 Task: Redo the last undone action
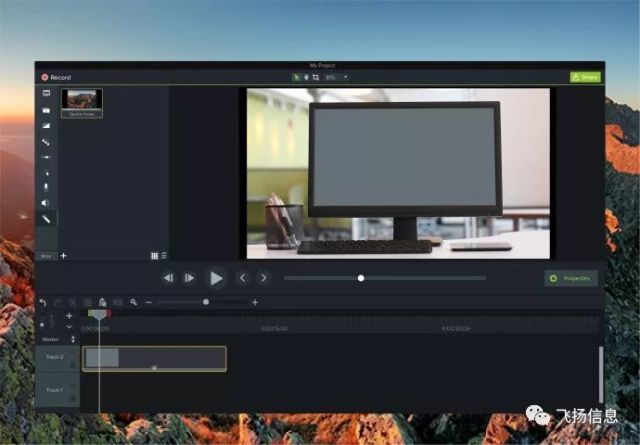pos(58,303)
